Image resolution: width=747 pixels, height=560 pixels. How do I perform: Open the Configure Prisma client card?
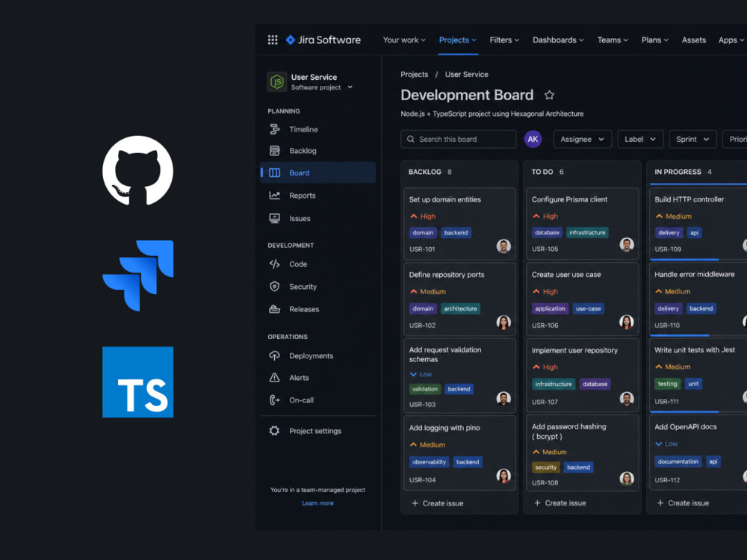[582, 223]
